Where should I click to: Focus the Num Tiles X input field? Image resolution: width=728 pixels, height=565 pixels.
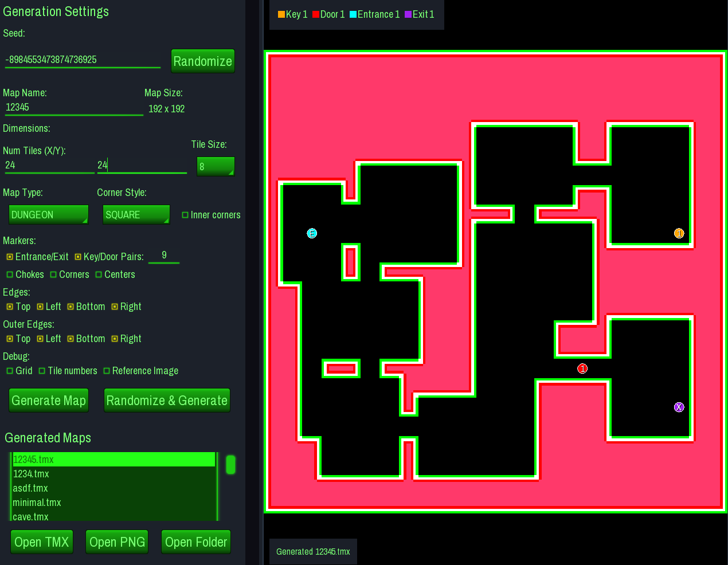click(49, 166)
